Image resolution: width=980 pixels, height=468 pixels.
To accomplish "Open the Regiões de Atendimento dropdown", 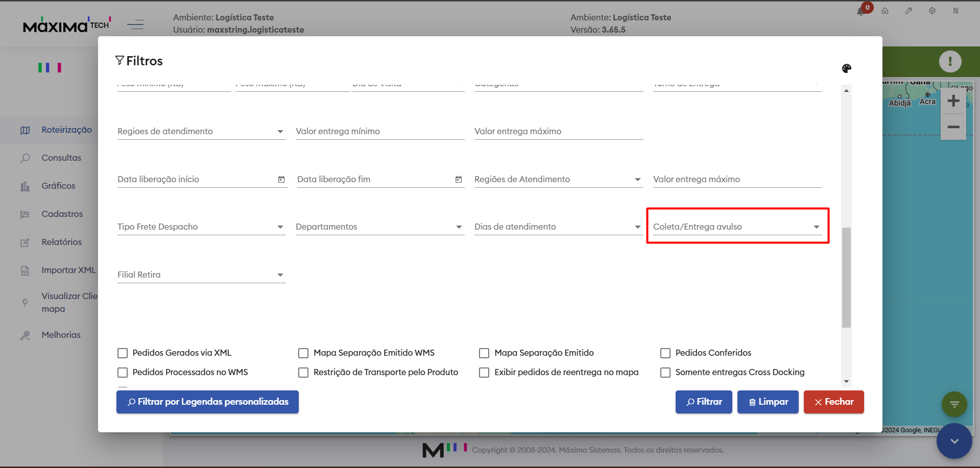I will coord(559,179).
